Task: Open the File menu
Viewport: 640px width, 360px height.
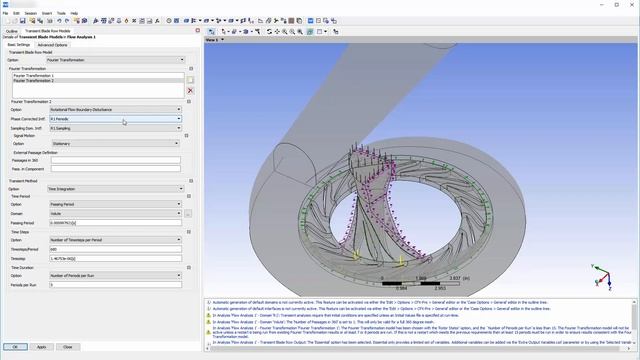Action: click(x=5, y=13)
